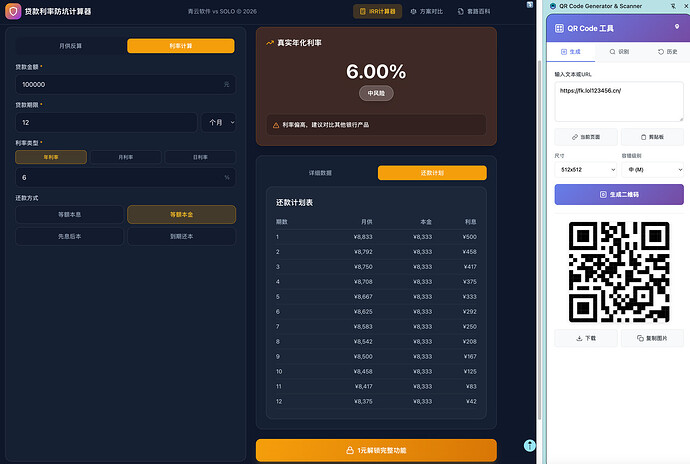
Task: Click the 还款计划表 heading
Action: 294,203
